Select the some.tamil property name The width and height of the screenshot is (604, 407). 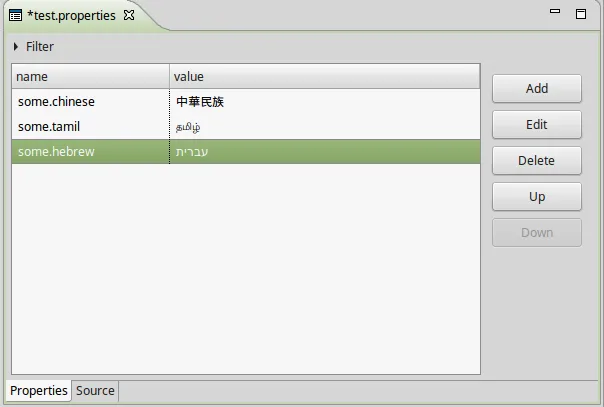click(x=49, y=126)
